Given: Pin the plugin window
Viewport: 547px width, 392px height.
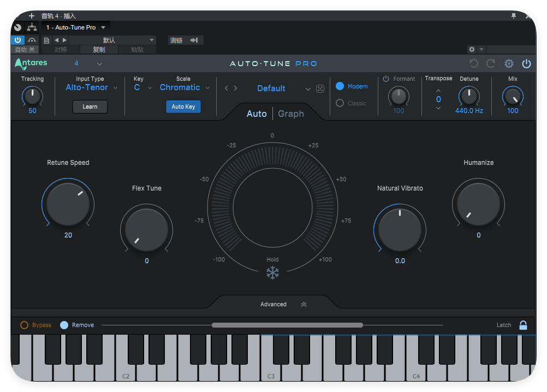Looking at the screenshot, I should click(514, 16).
